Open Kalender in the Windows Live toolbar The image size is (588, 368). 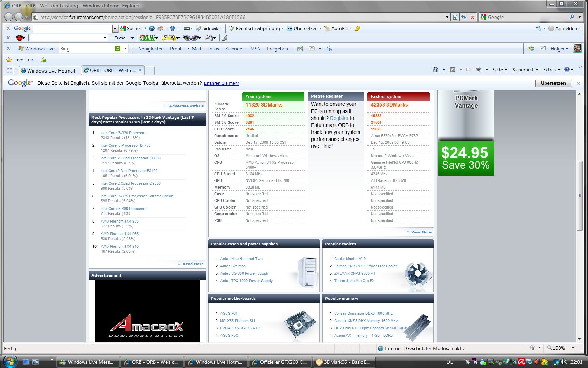coord(234,49)
